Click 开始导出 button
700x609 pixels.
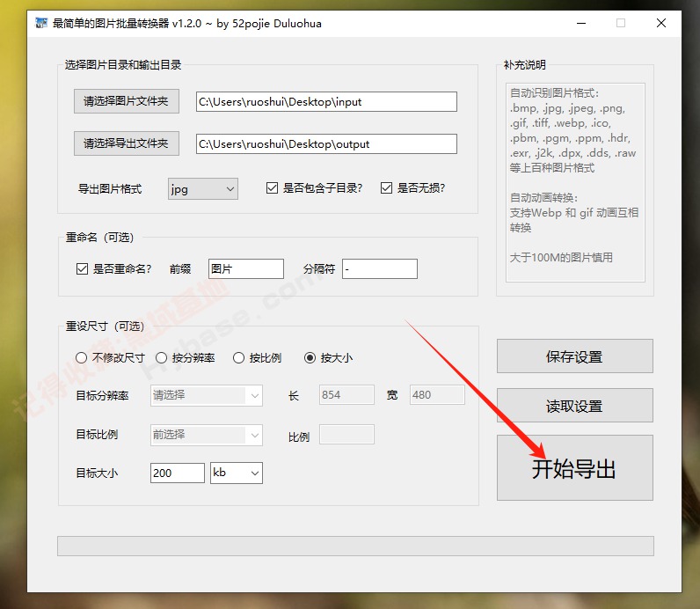(x=575, y=468)
